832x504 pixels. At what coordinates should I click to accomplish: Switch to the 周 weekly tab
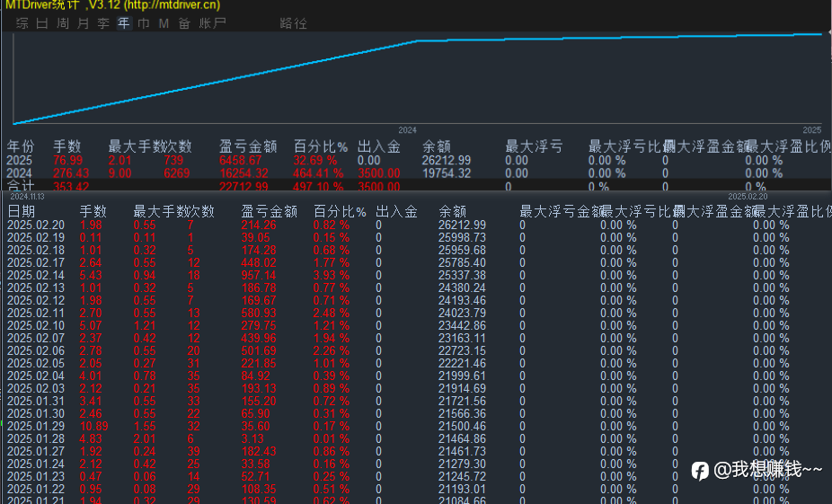pos(63,23)
